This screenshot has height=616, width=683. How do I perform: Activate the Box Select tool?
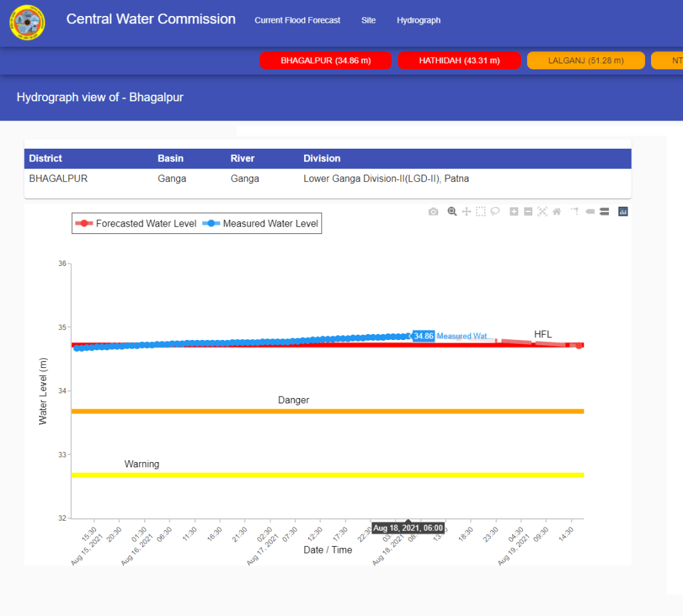coord(480,211)
